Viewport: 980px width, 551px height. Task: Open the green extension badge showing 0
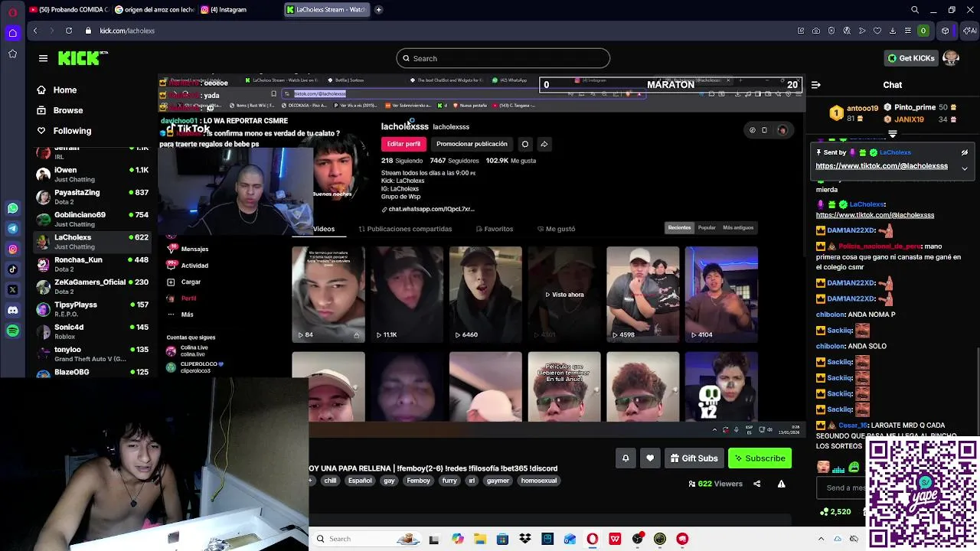[923, 31]
